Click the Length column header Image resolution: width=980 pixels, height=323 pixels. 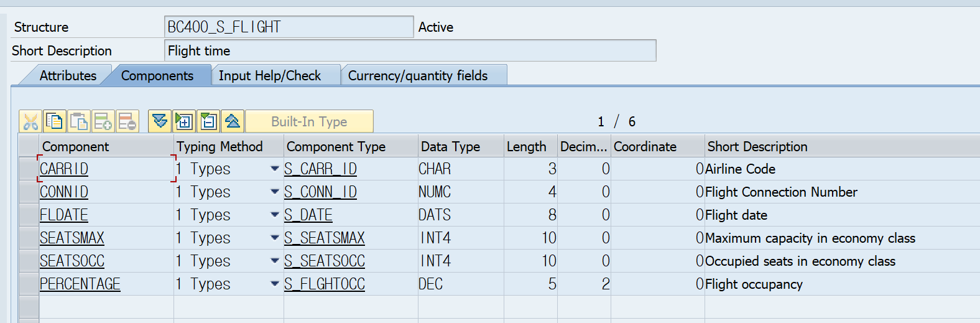(x=530, y=146)
